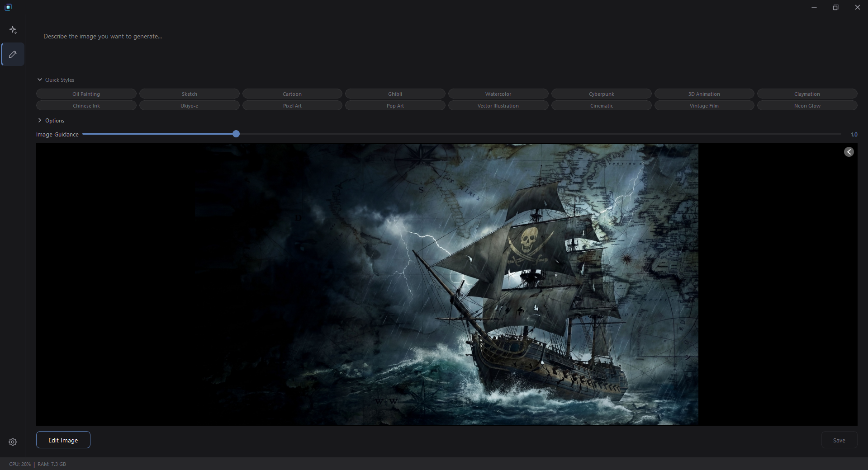
Task: Select the Pop Art style
Action: [395, 106]
